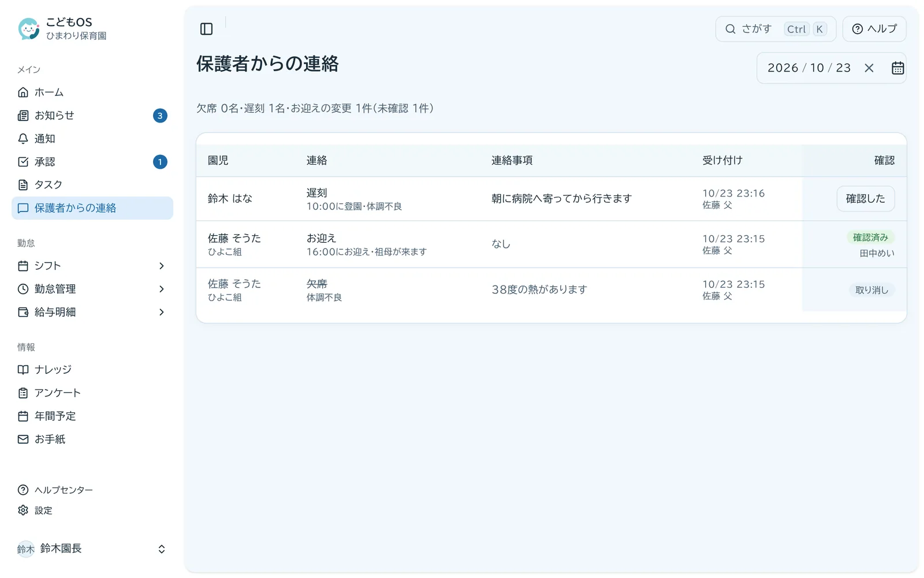Open ナレッジ in the sidebar
The width and height of the screenshot is (924, 578).
[92, 370]
